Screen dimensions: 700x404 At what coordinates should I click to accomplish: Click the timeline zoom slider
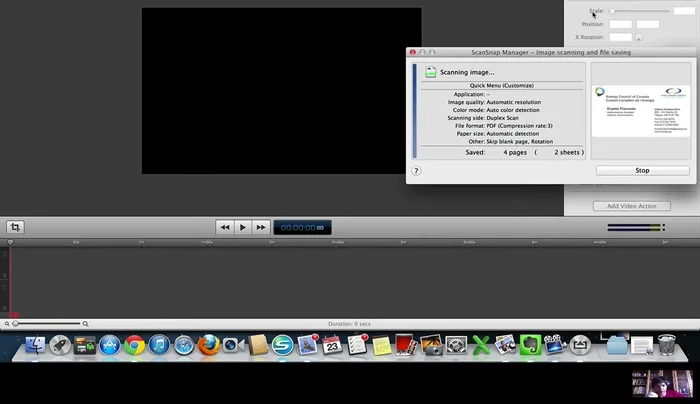pos(14,324)
